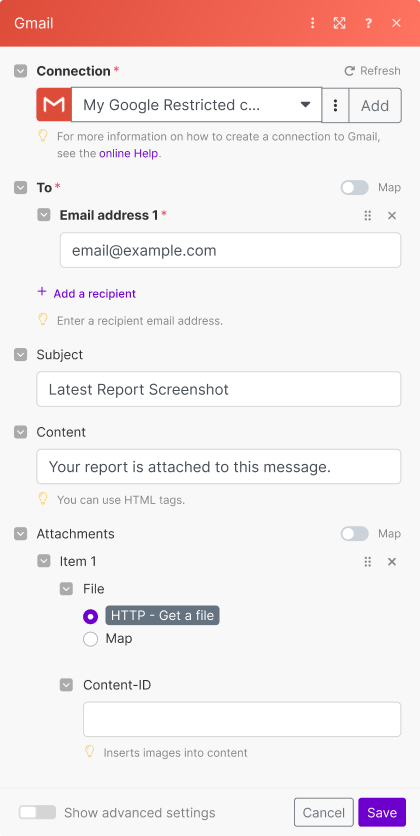
Task: Click Add a recipient
Action: coord(94,294)
